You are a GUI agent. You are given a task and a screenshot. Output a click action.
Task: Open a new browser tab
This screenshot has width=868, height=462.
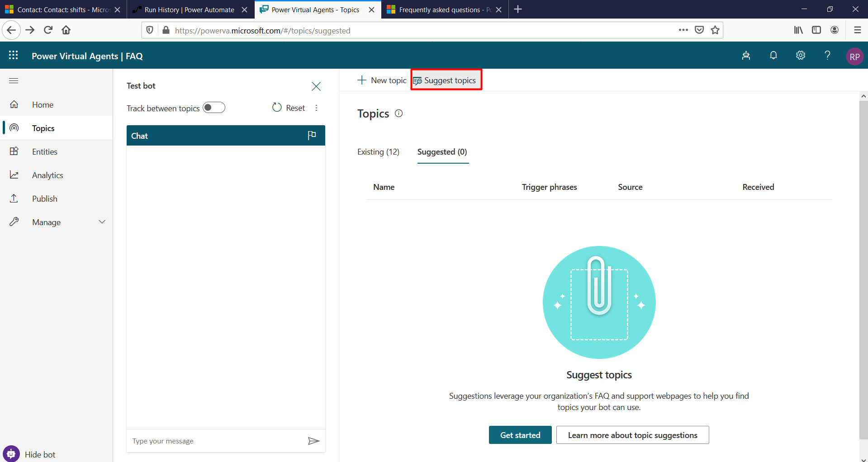pyautogui.click(x=518, y=9)
